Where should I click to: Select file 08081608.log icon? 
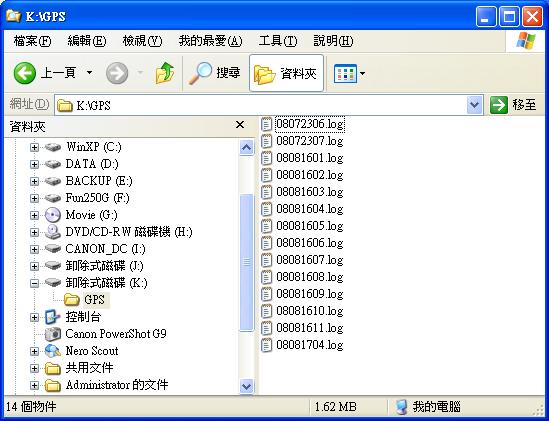click(x=266, y=277)
